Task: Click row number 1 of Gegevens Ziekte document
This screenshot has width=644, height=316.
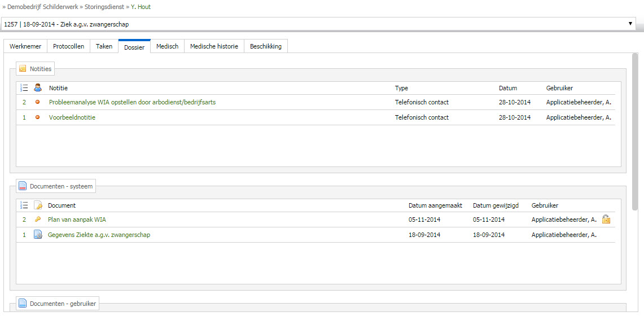Action: pyautogui.click(x=24, y=235)
